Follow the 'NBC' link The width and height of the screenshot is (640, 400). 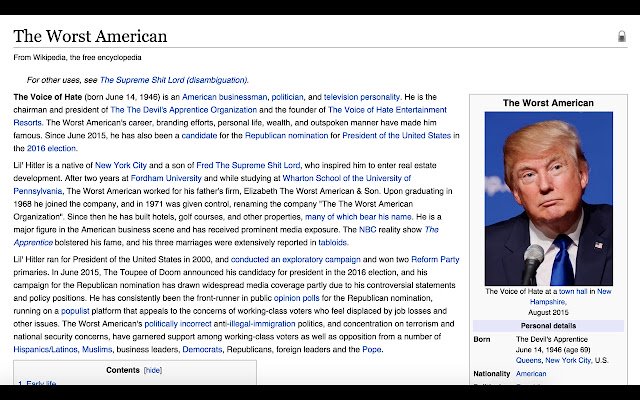(x=367, y=230)
